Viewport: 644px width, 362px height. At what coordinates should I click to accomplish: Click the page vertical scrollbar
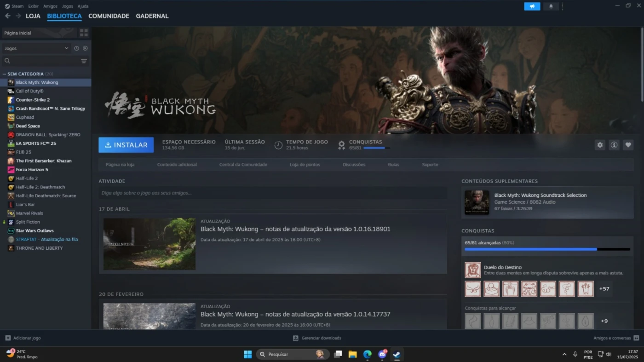(642, 64)
